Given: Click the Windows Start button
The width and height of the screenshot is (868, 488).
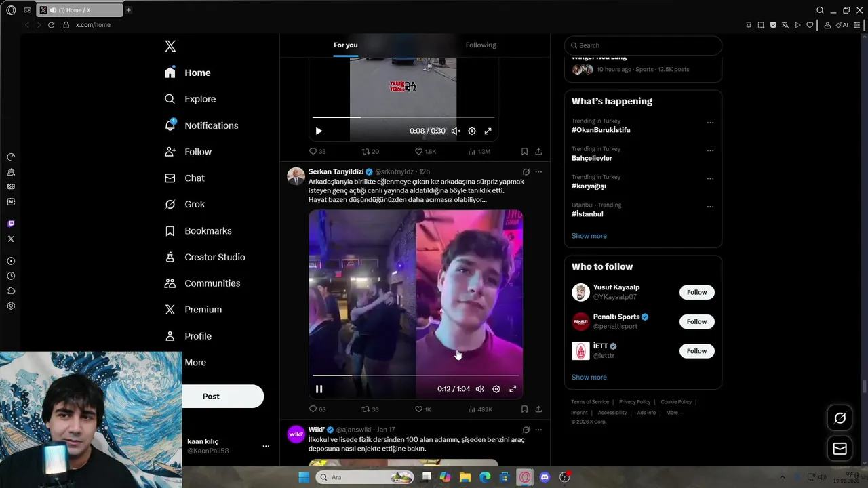Looking at the screenshot, I should pyautogui.click(x=304, y=477).
